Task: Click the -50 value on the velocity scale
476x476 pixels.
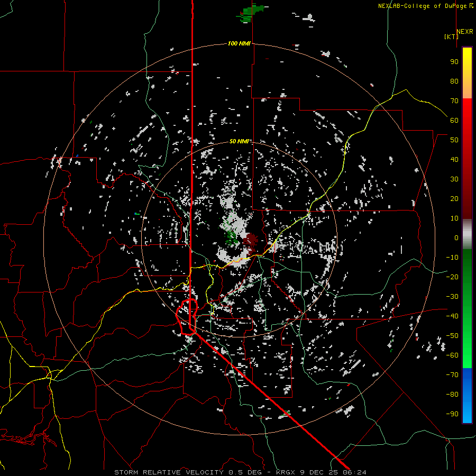Action: [x=452, y=336]
